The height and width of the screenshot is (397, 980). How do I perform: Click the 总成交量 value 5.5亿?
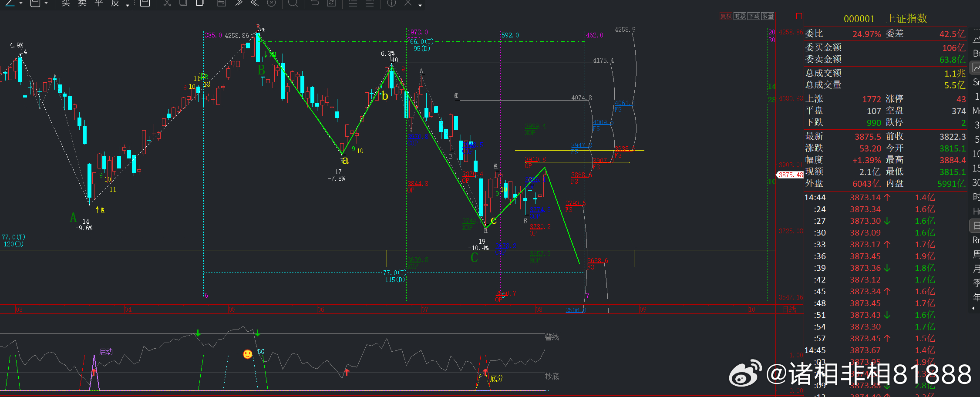click(955, 85)
